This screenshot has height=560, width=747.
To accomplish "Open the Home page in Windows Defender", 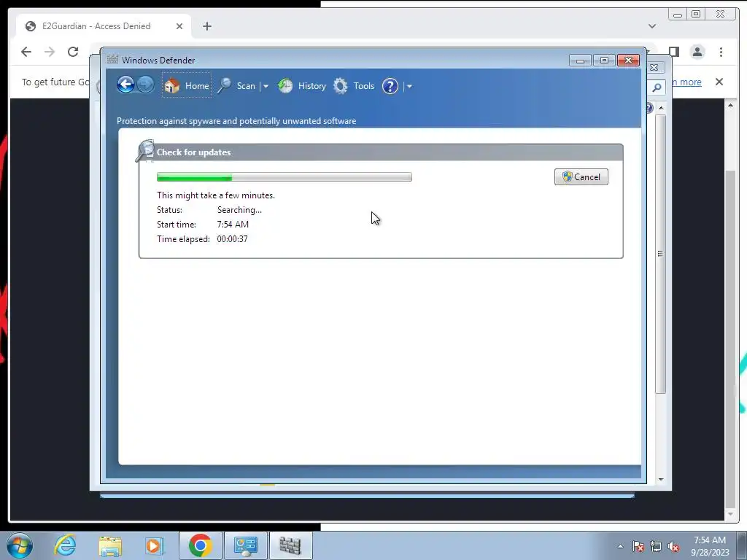I will (186, 86).
